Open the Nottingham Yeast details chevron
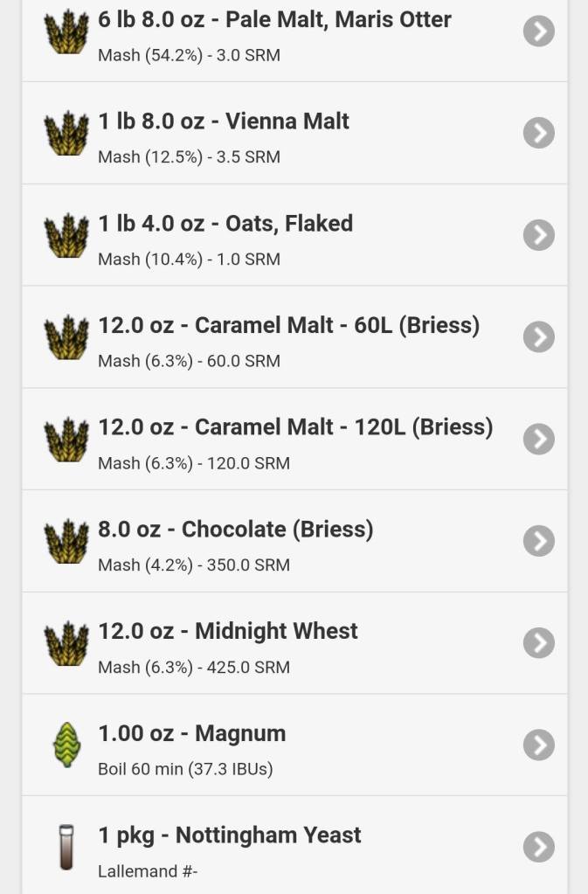 pos(539,847)
